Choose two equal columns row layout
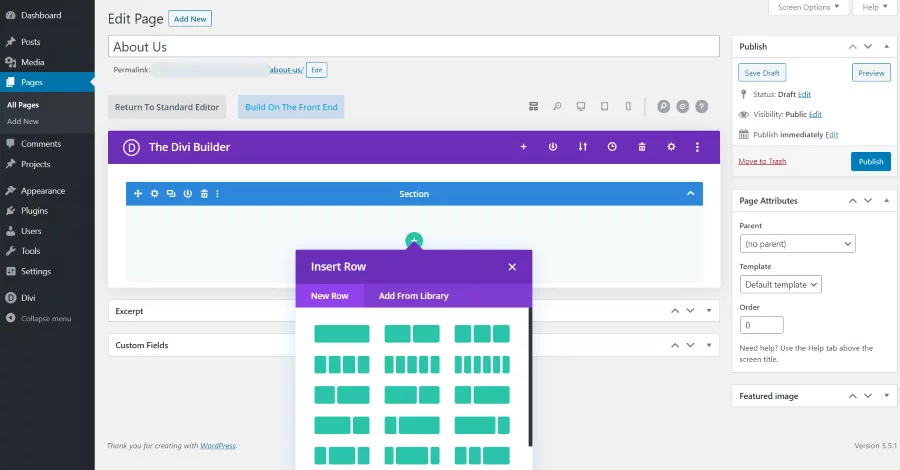This screenshot has height=470, width=900. coord(412,334)
